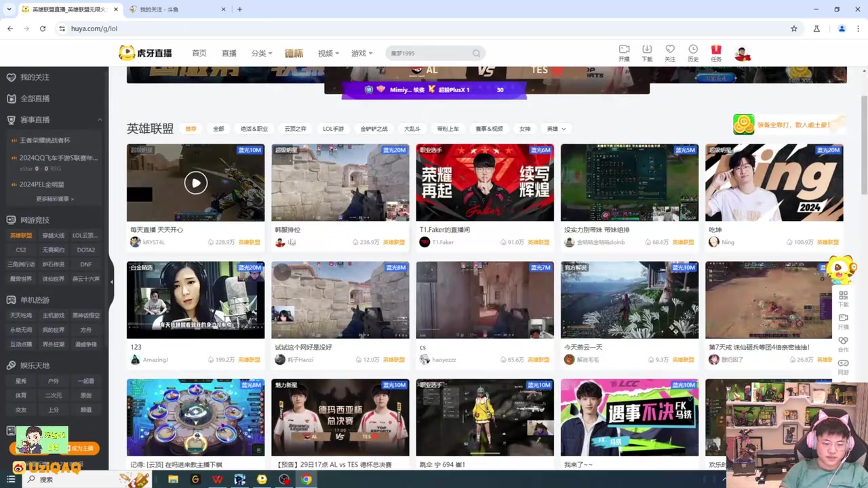Open the 德杯 navigation item
This screenshot has height=488, width=868.
point(294,53)
